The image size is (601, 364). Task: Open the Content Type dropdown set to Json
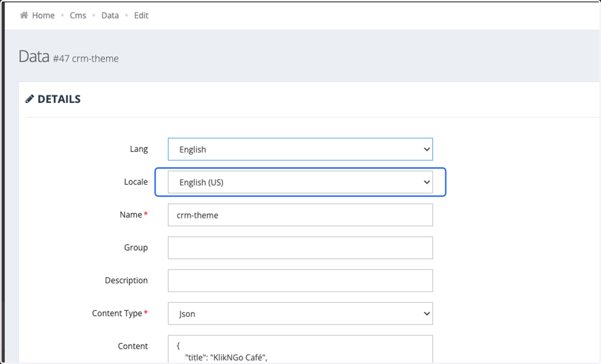pos(300,314)
